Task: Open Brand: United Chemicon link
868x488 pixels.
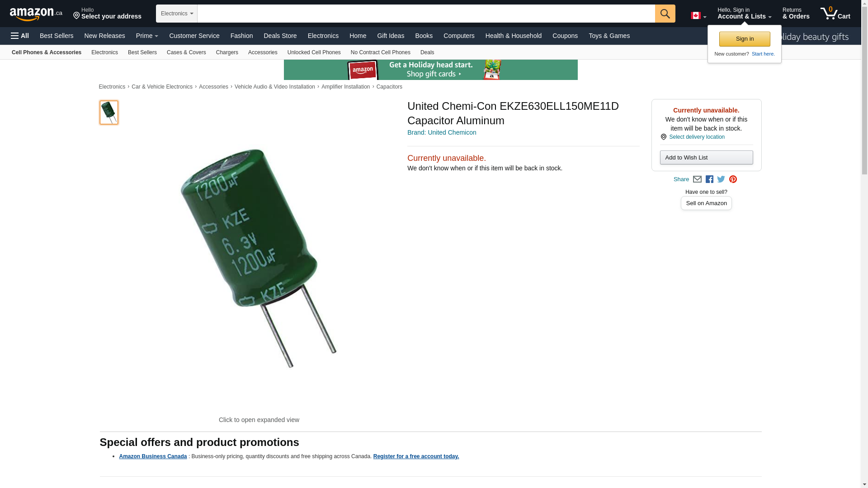Action: tap(442, 132)
